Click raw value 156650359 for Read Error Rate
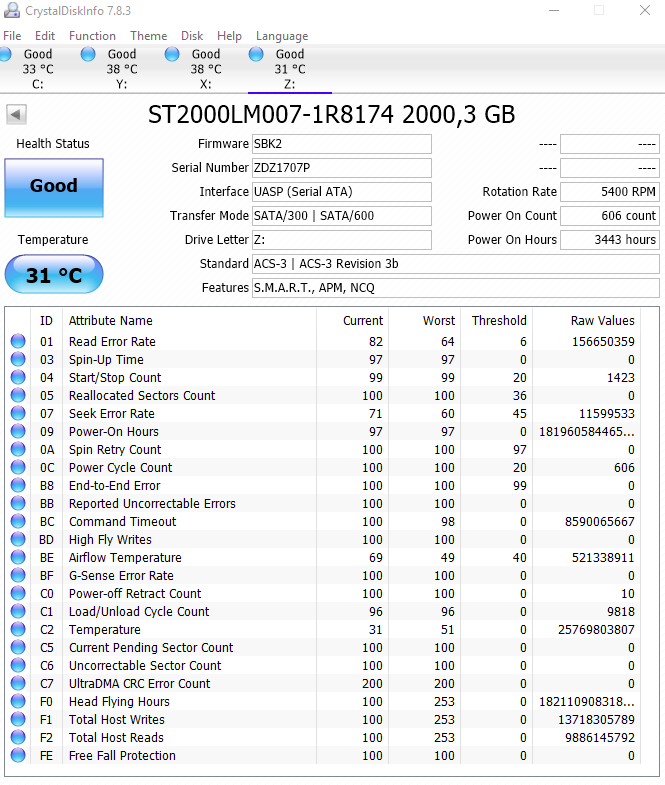665x785 pixels. [603, 341]
